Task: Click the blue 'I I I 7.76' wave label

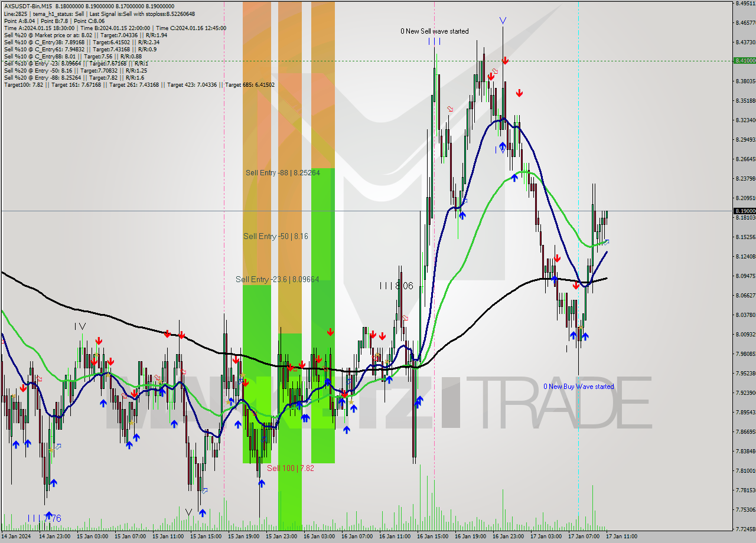Action: pos(44,518)
